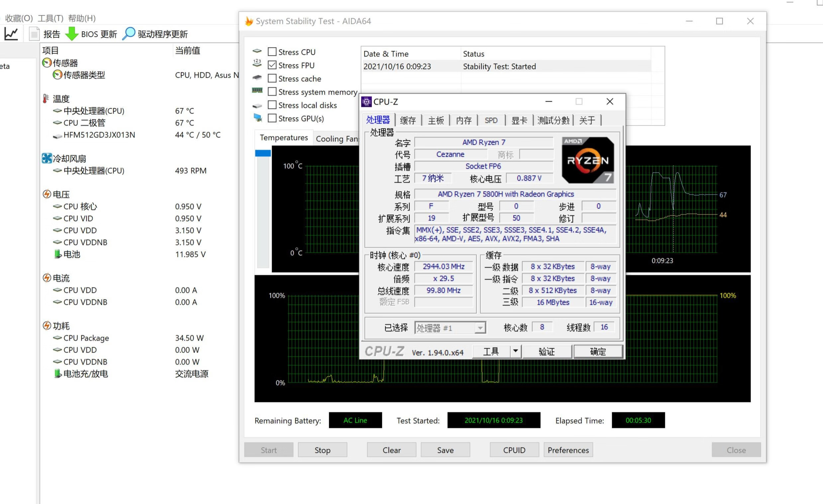Click the 冷却风扇 fan icon
This screenshot has width=823, height=504.
pyautogui.click(x=47, y=158)
